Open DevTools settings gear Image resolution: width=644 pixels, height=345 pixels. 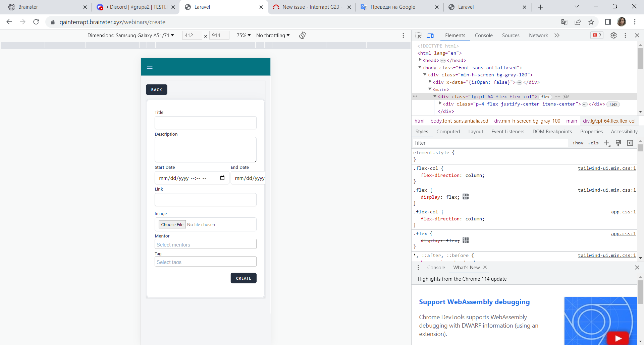click(x=613, y=36)
